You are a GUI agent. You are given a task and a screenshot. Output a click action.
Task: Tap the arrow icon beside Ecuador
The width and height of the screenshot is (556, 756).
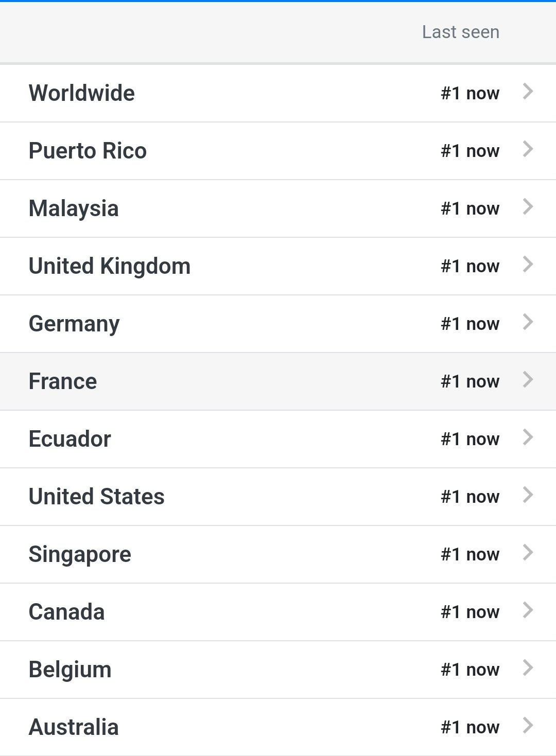(x=528, y=437)
